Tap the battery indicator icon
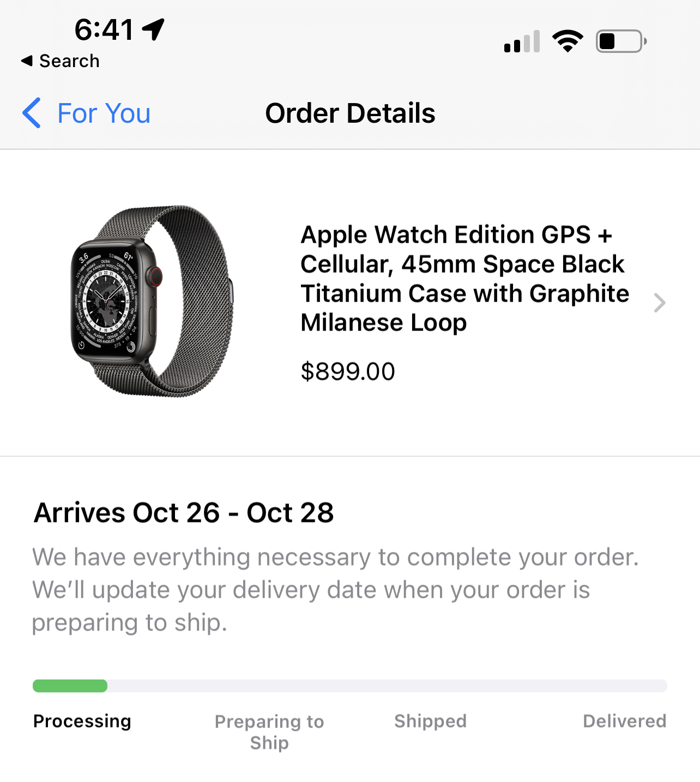700x782 pixels. [621, 41]
